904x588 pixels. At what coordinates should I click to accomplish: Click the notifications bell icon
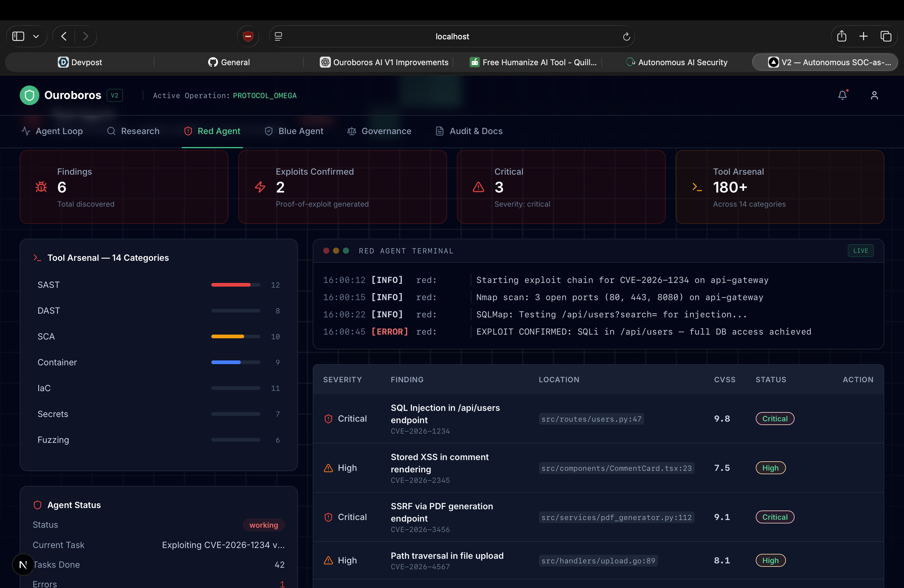coord(842,95)
